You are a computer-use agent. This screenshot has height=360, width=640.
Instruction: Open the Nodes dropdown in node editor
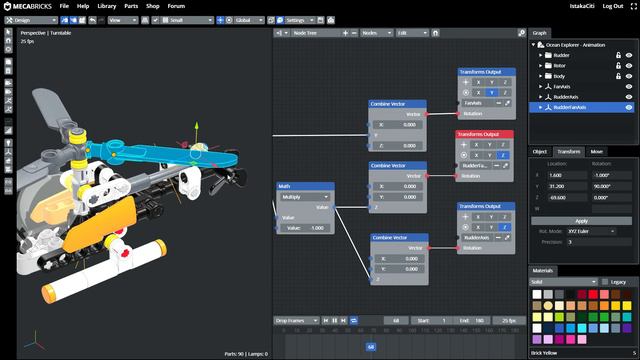[376, 33]
